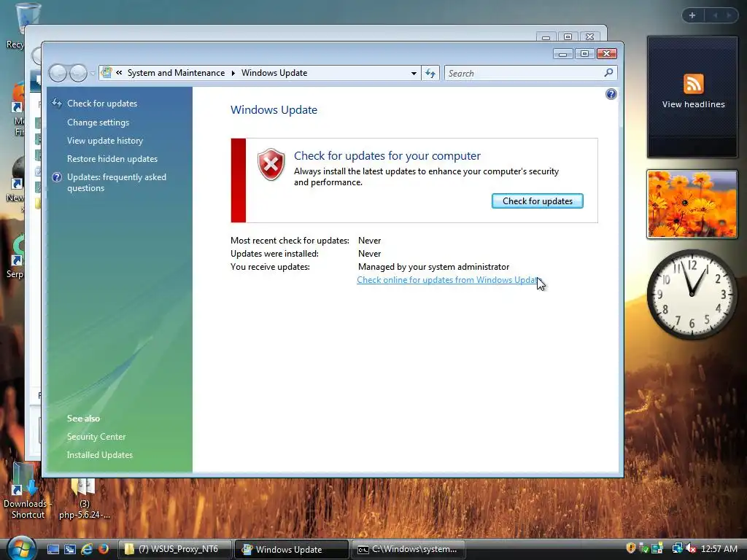This screenshot has width=747, height=560.
Task: Click the Check for updates button
Action: tap(538, 201)
